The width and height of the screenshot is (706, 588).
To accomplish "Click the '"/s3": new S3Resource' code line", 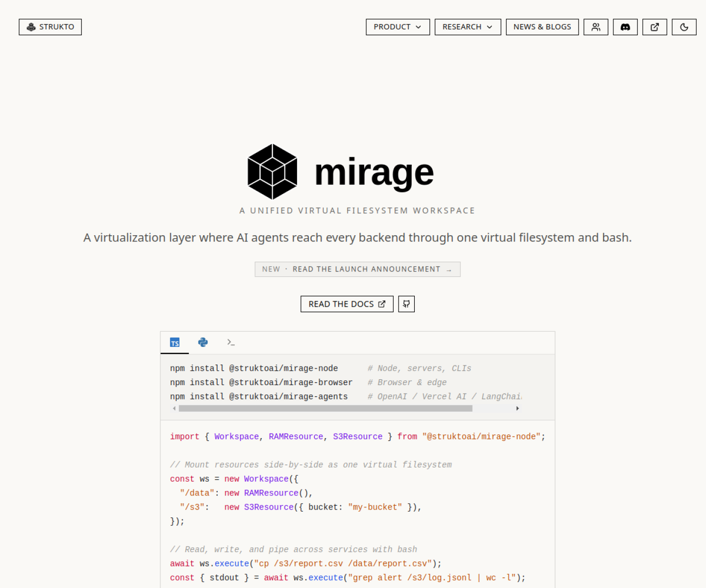I will click(301, 507).
